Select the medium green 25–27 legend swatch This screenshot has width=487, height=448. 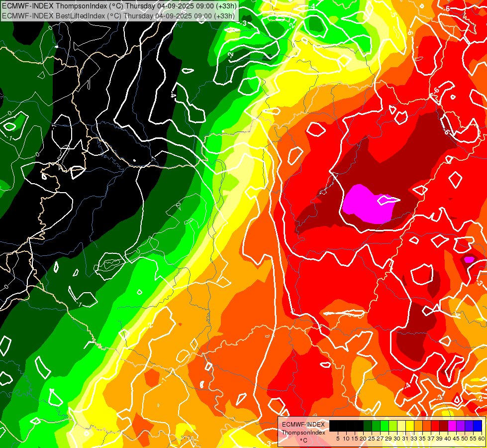tap(376, 426)
